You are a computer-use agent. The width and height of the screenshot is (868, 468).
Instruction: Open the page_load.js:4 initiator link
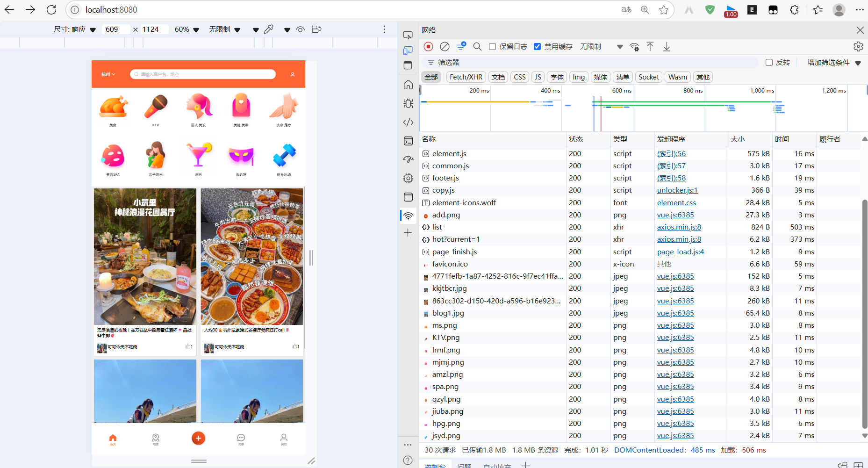click(x=681, y=252)
